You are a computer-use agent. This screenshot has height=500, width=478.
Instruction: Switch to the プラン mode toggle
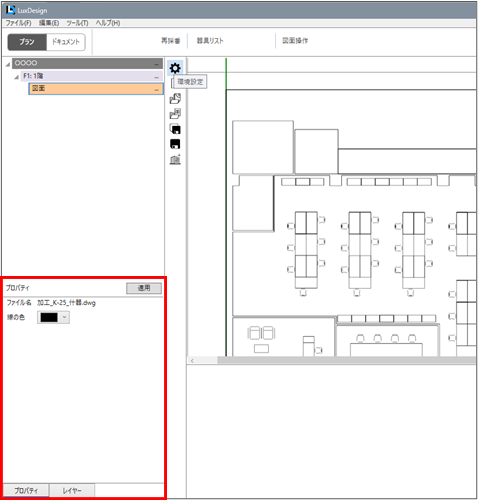(27, 42)
